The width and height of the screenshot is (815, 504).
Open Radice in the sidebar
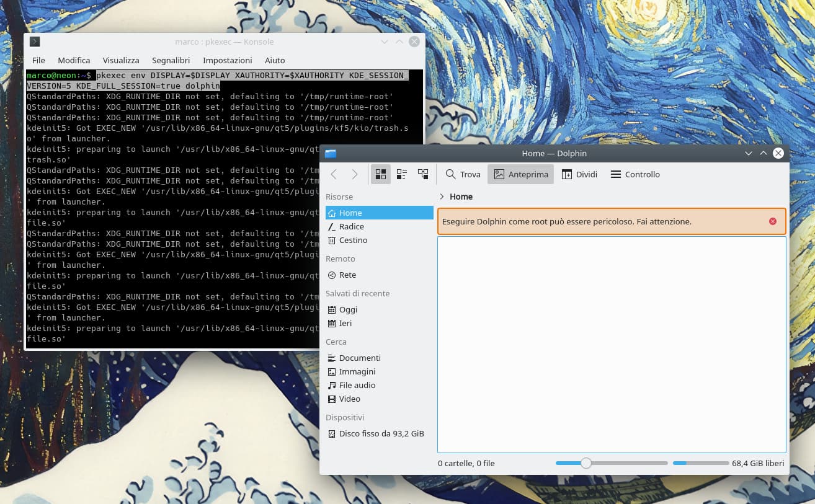pyautogui.click(x=380, y=226)
